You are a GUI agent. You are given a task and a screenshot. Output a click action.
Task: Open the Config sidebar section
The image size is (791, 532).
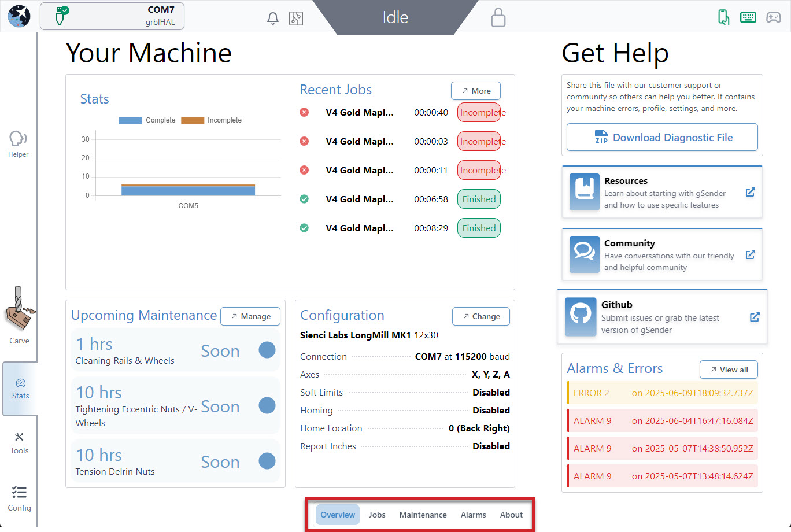pyautogui.click(x=19, y=498)
